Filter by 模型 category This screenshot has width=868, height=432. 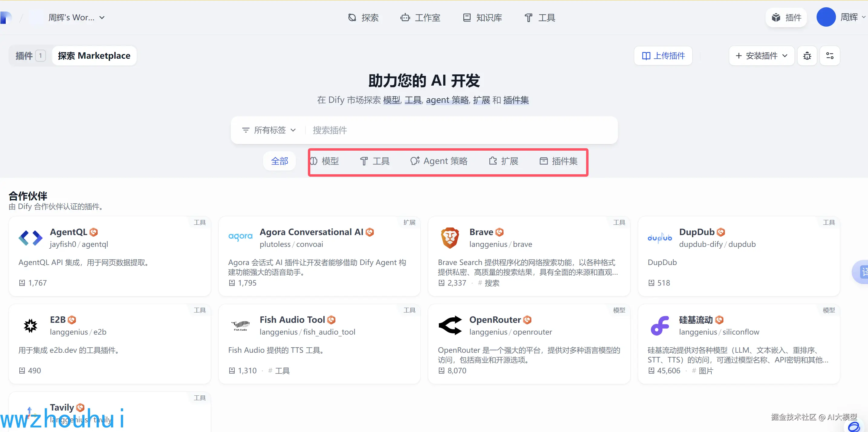tap(324, 161)
